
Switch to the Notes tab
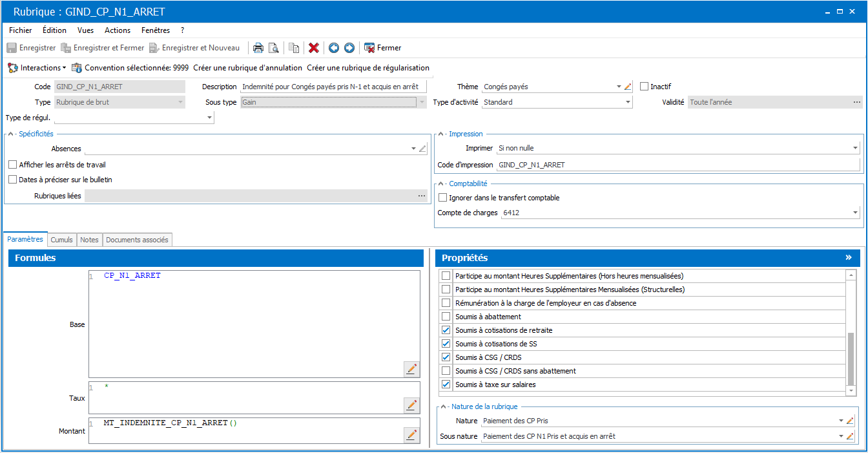[x=89, y=240]
